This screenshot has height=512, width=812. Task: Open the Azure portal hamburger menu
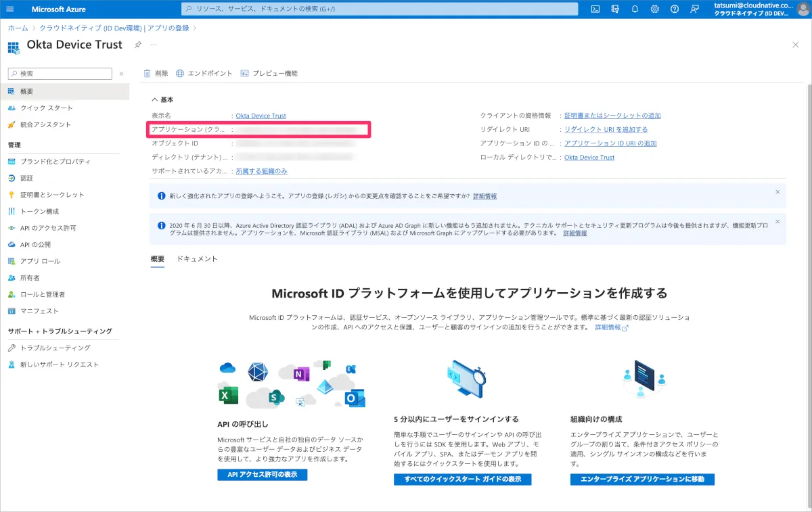click(x=10, y=9)
